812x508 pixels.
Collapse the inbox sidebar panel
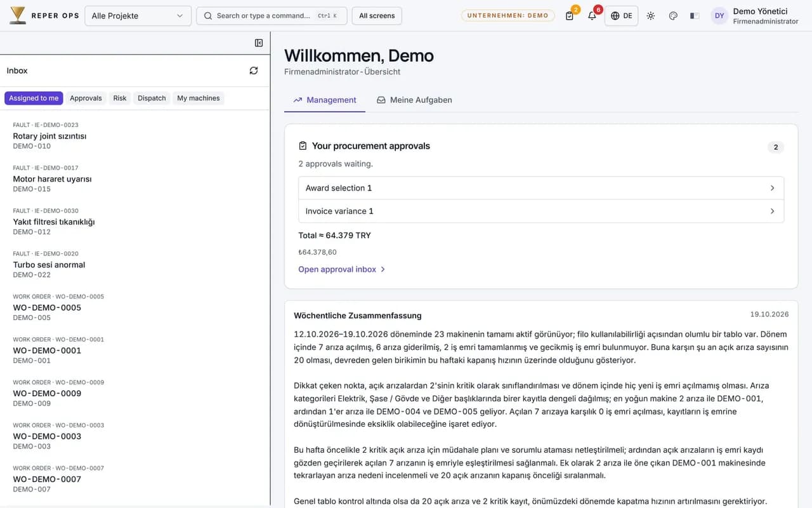click(x=259, y=43)
